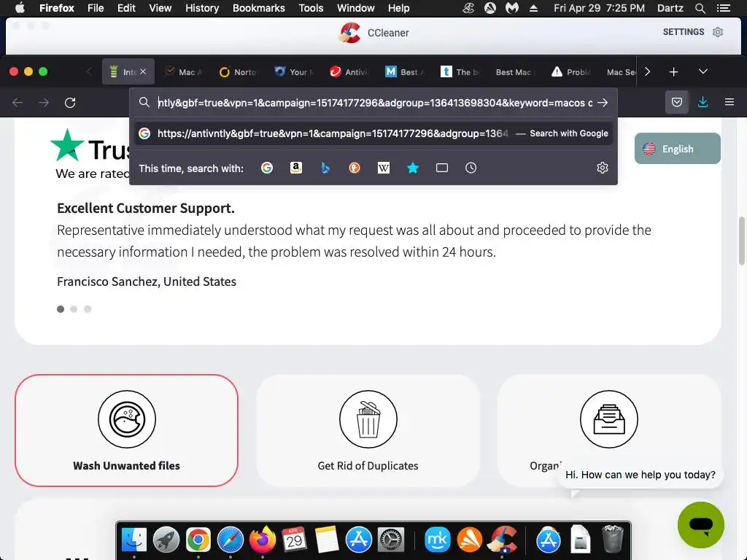
Task: Click the page vertical scrollbar thumb
Action: [741, 241]
